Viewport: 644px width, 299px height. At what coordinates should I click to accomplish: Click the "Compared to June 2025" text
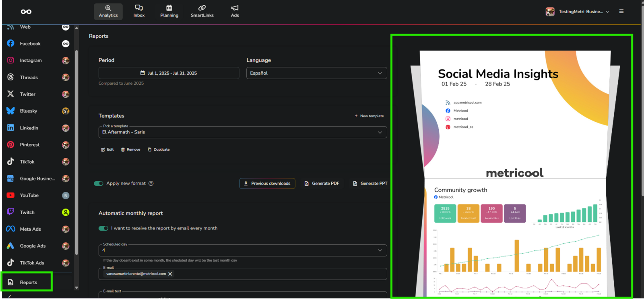[x=121, y=83]
